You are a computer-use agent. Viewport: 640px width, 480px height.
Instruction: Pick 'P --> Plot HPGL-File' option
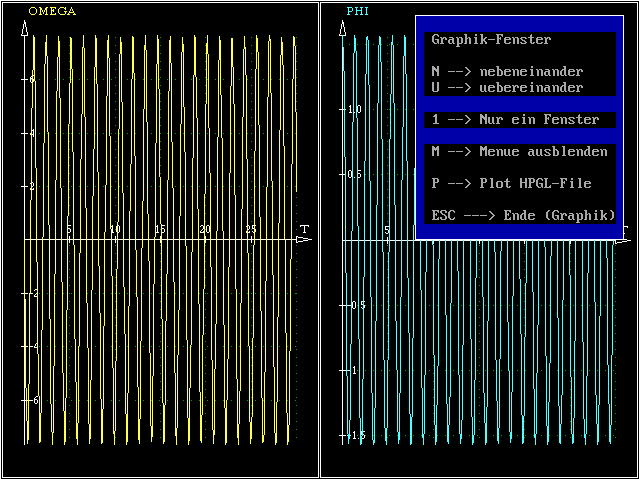511,184
